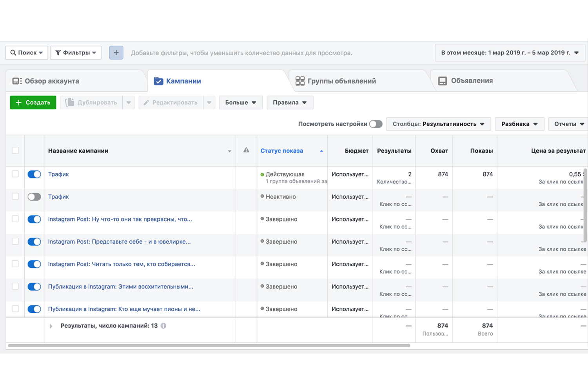
Task: Toggle the Посмотреть настройки switch
Action: pyautogui.click(x=376, y=124)
